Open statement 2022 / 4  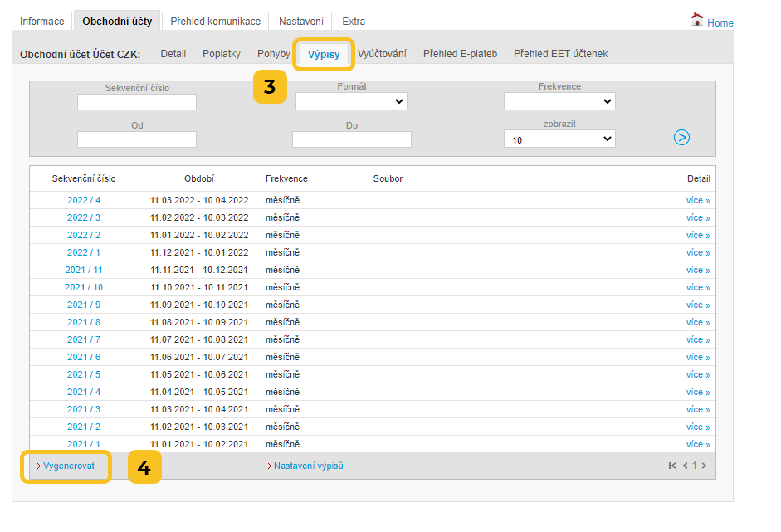[x=84, y=200]
